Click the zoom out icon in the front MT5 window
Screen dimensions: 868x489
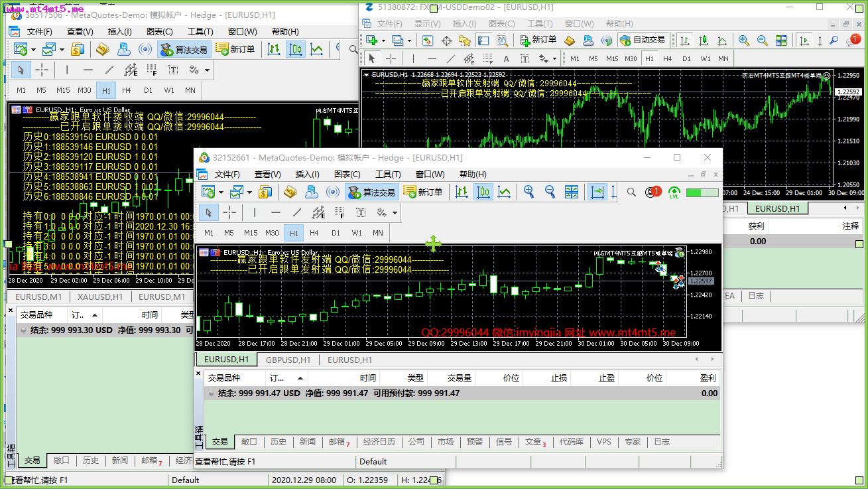pos(550,192)
